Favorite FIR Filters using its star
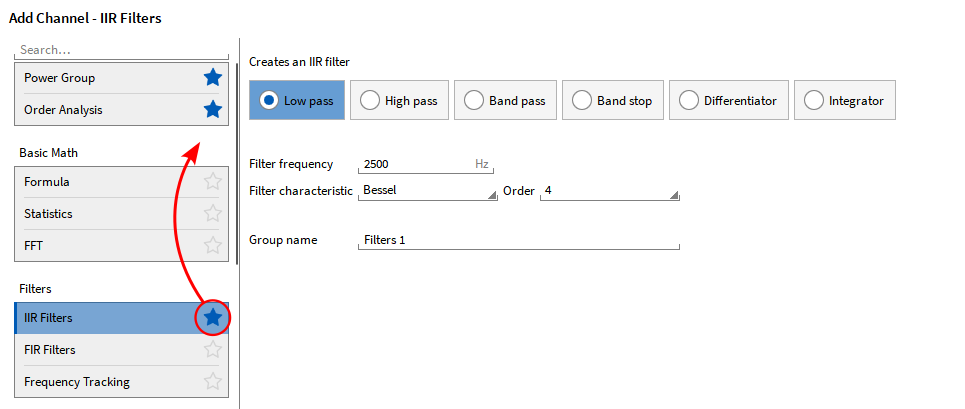This screenshot has width=965, height=409. pyautogui.click(x=212, y=350)
